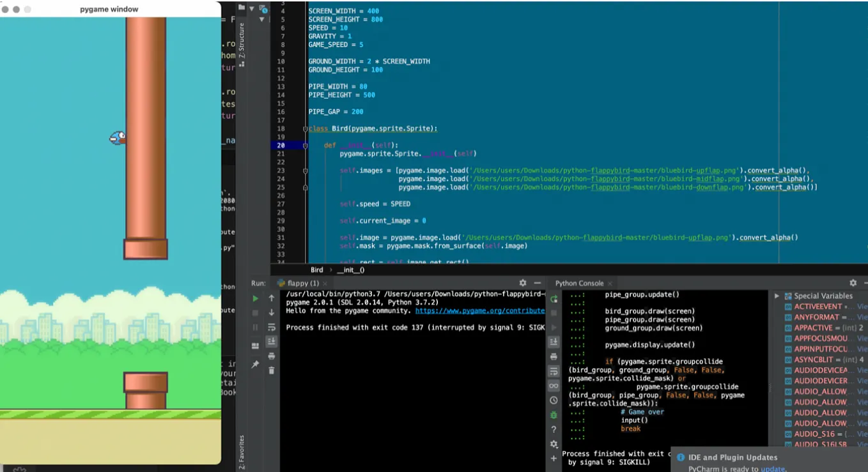
Task: Click the trash icon to clear Run output
Action: 272,370
